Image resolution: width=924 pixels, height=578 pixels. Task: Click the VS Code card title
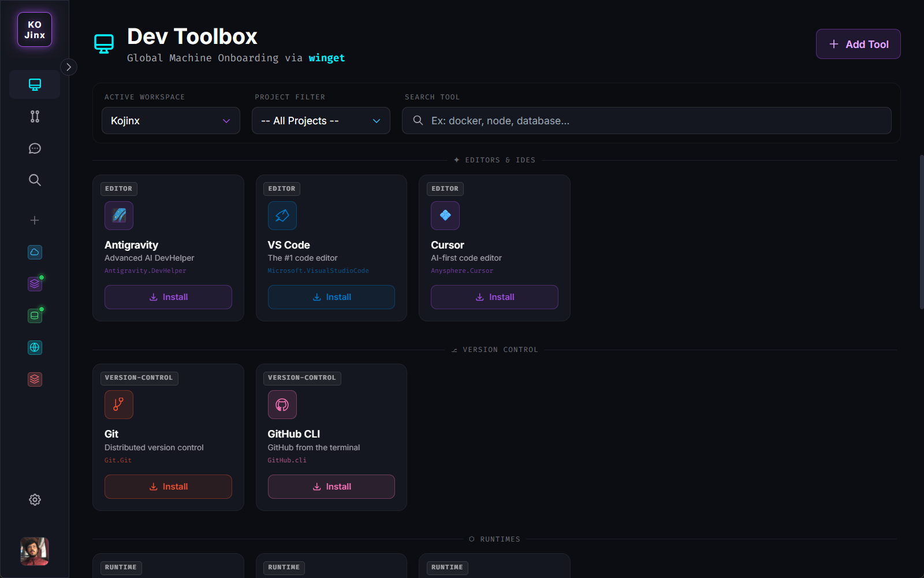coord(289,245)
